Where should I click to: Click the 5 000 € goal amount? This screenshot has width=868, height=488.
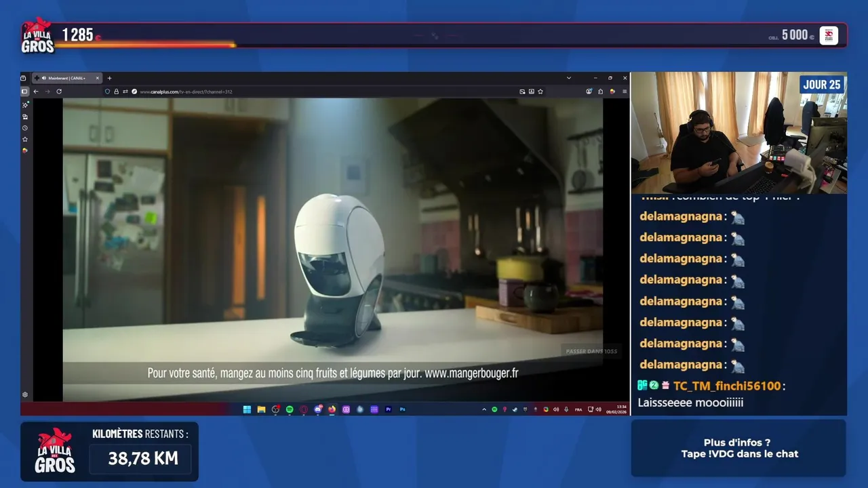click(x=797, y=35)
